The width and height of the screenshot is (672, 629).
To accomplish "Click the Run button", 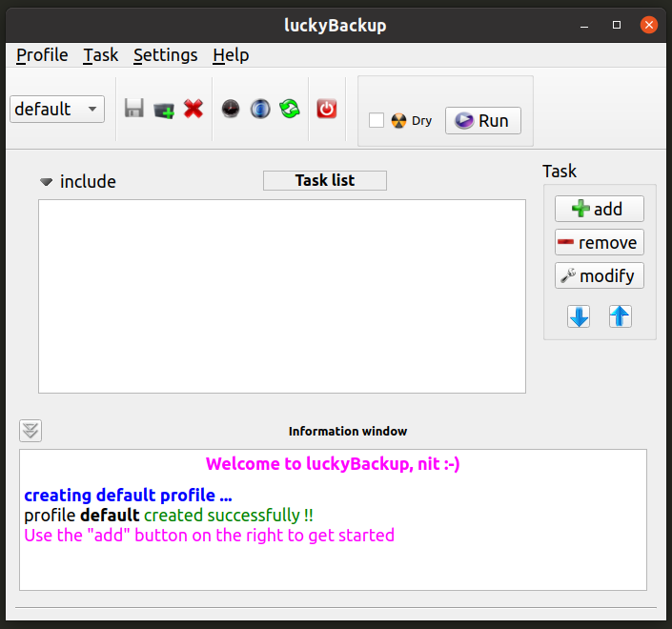I will tap(483, 120).
